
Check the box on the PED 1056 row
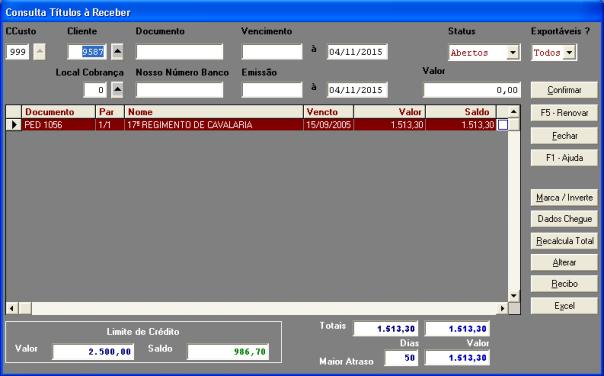(503, 125)
